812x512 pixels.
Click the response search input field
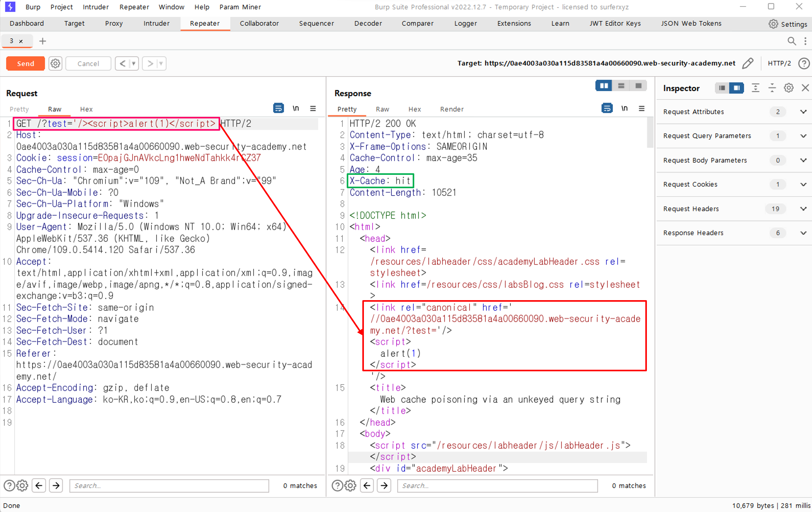[x=497, y=486]
